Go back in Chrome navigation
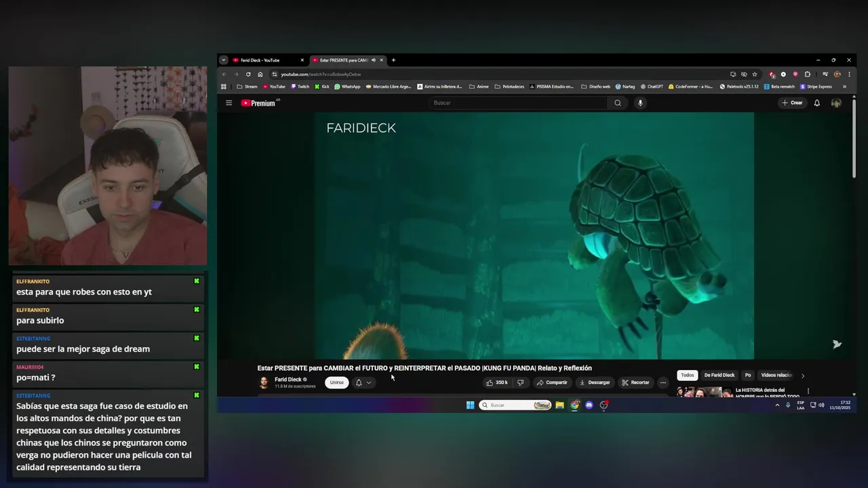The width and height of the screenshot is (868, 488). 224,75
